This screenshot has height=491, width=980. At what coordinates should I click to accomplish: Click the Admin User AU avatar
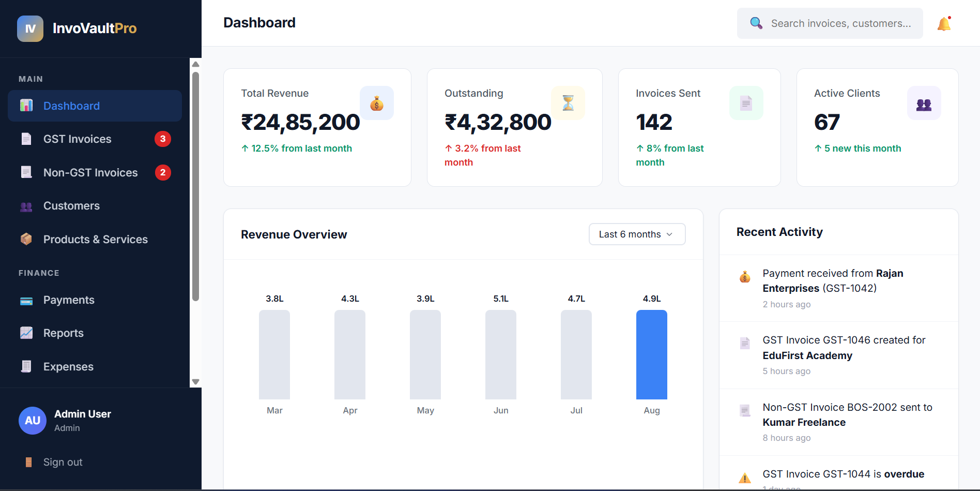33,421
